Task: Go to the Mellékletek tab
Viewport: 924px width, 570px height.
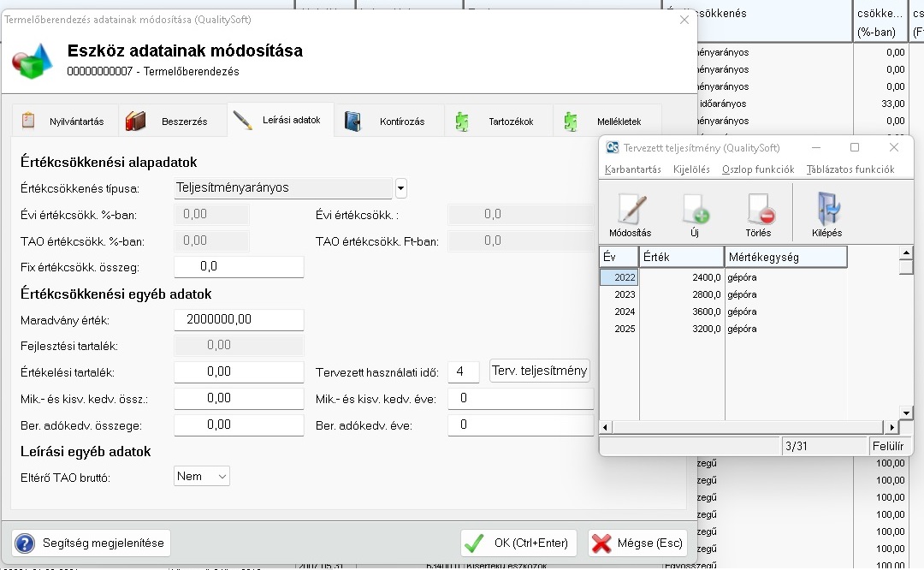Action: coord(607,122)
